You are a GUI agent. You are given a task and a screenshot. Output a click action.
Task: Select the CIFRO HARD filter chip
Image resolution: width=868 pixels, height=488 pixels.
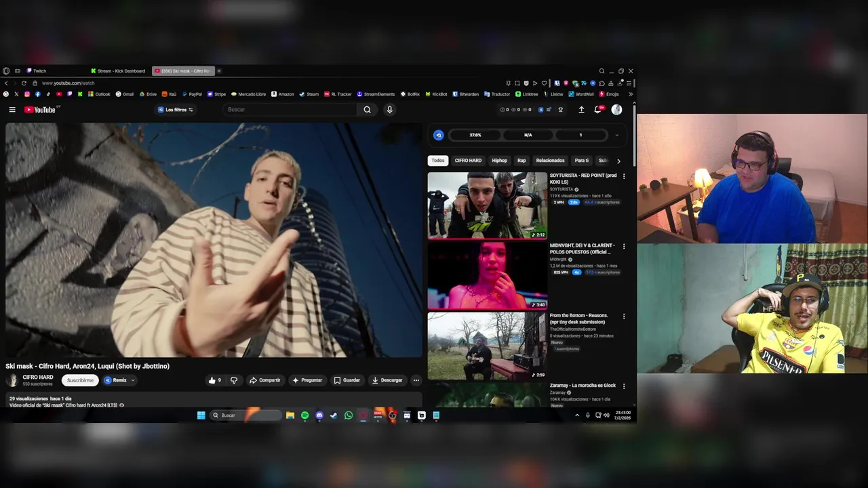point(468,161)
